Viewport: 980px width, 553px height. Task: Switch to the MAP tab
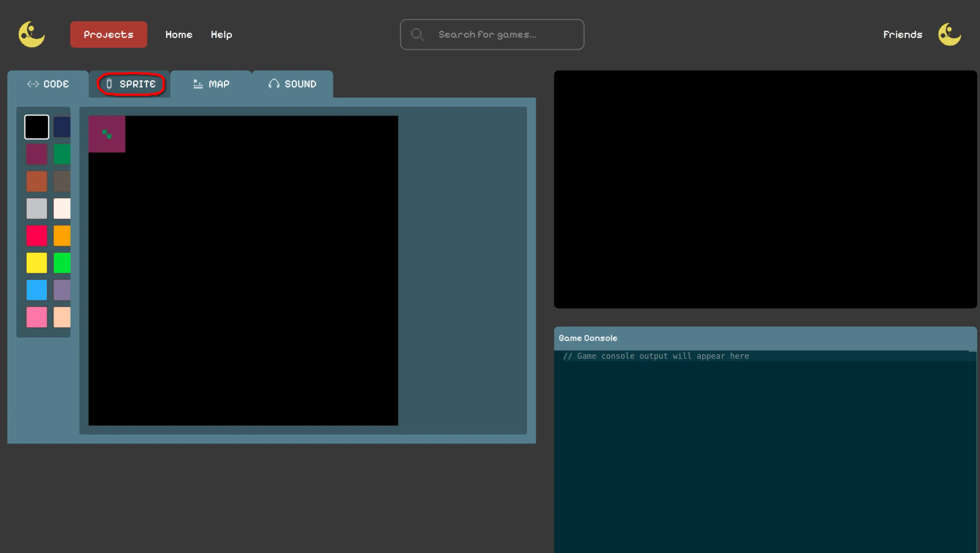coord(211,84)
